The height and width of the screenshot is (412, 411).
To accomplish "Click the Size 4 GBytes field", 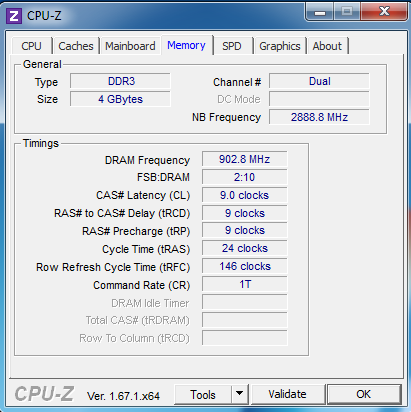I will click(x=120, y=99).
